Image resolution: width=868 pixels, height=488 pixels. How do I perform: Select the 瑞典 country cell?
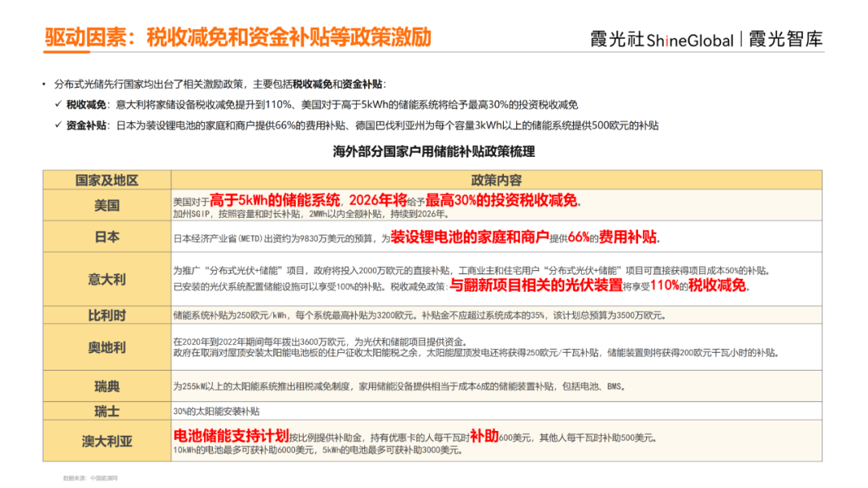point(107,386)
